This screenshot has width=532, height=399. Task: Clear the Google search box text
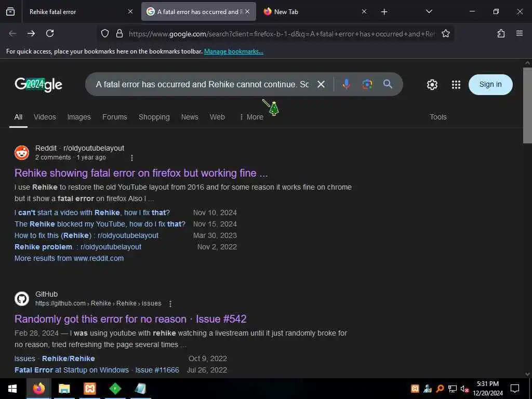point(321,84)
